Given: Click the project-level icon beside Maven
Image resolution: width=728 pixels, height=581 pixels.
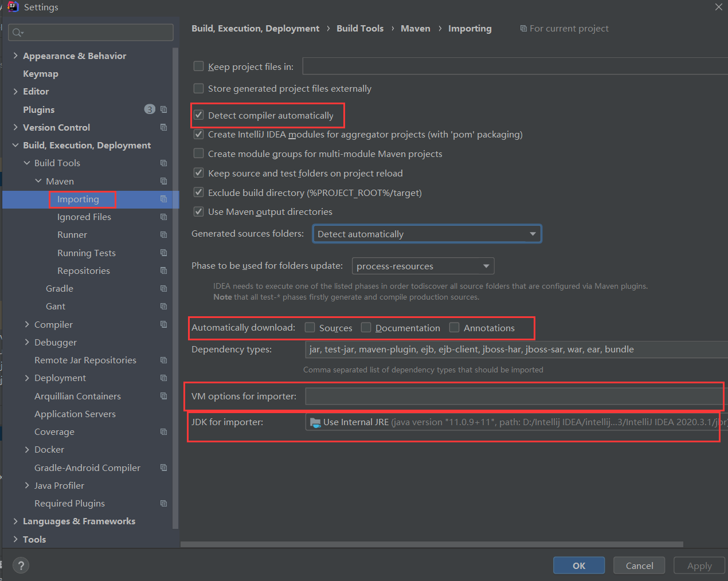Looking at the screenshot, I should point(164,181).
